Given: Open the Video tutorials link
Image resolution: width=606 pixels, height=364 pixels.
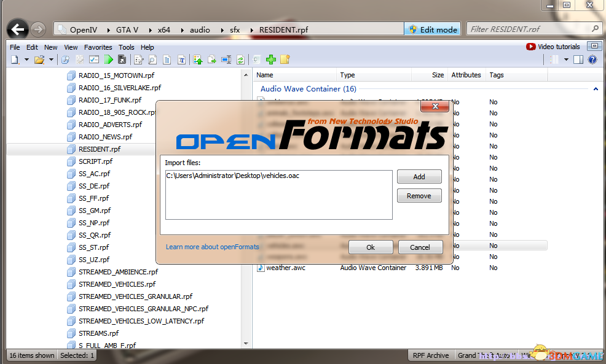Looking at the screenshot, I should coord(553,47).
